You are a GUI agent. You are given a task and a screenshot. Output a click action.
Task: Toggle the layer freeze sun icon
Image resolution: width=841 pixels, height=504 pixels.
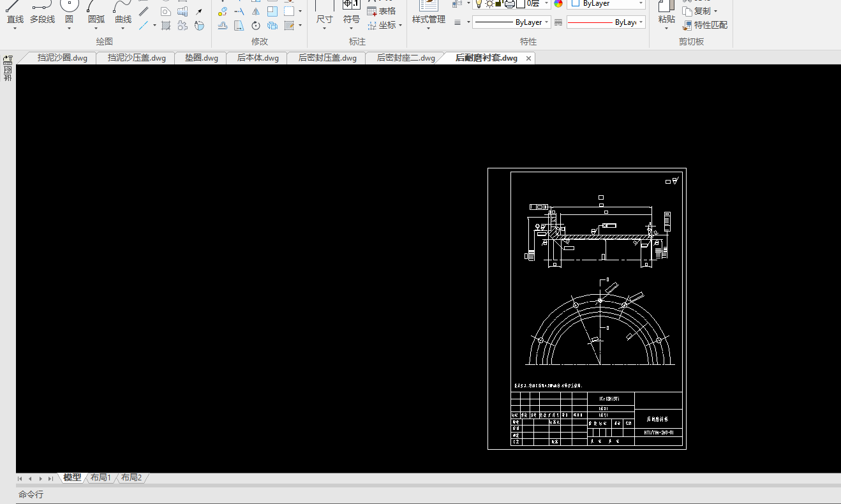pos(489,4)
